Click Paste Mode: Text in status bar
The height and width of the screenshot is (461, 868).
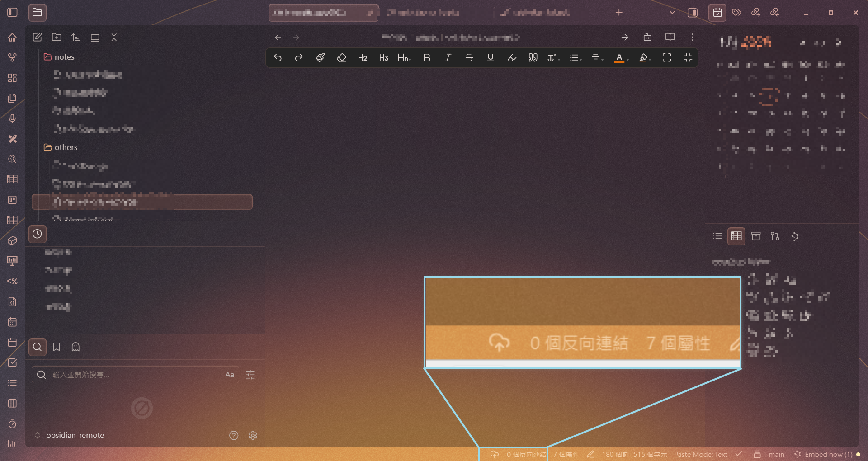[701, 454]
